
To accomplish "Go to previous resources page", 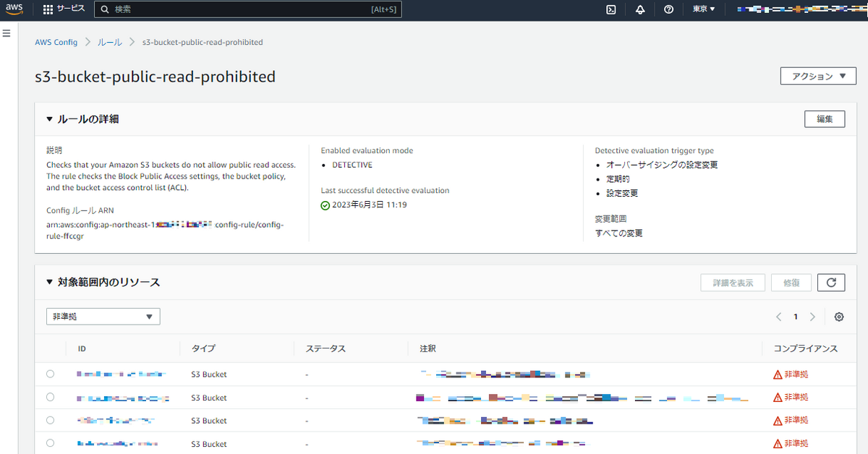I will (778, 317).
